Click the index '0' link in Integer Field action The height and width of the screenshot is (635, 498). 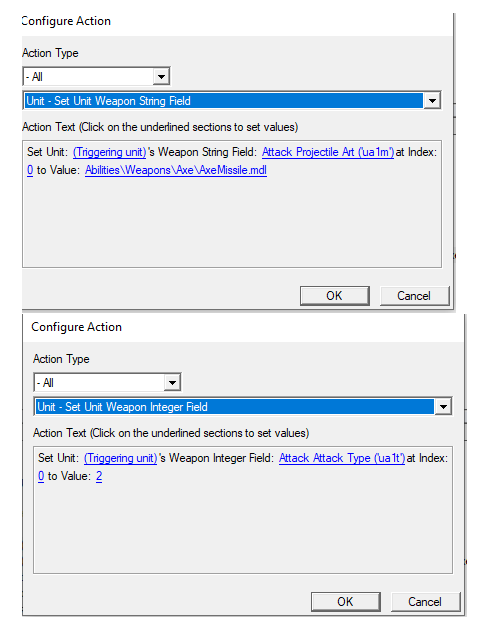coord(41,476)
